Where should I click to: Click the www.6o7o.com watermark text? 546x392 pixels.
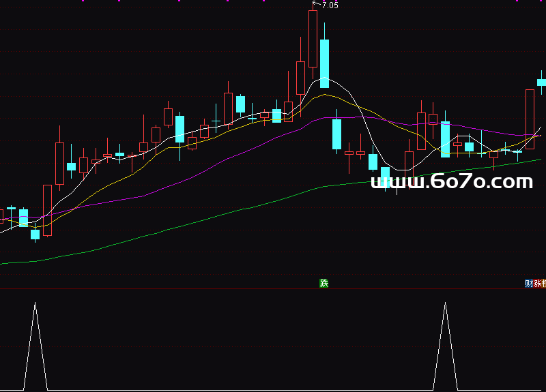point(451,182)
